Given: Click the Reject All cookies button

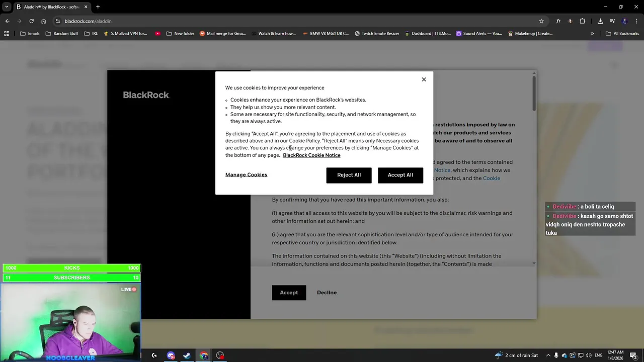Looking at the screenshot, I should pos(349,175).
